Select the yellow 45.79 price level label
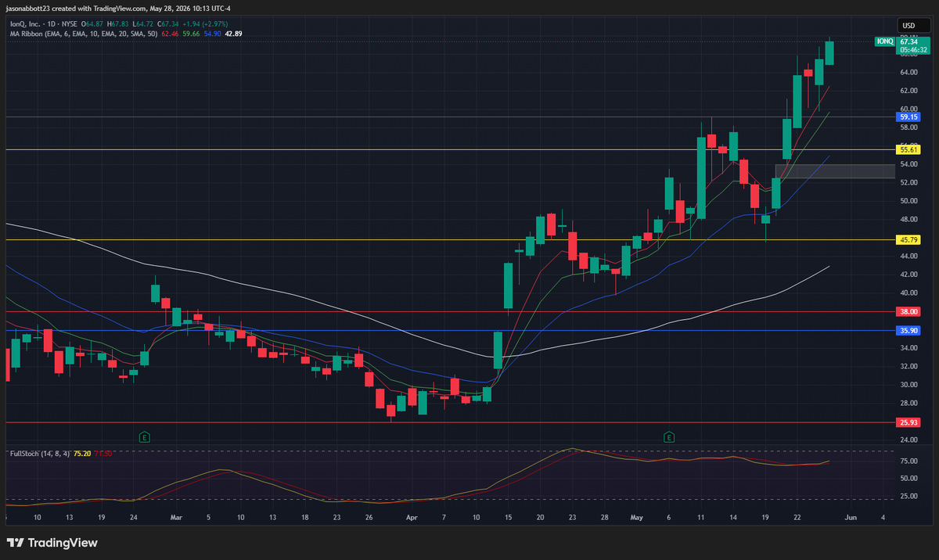 pos(908,240)
